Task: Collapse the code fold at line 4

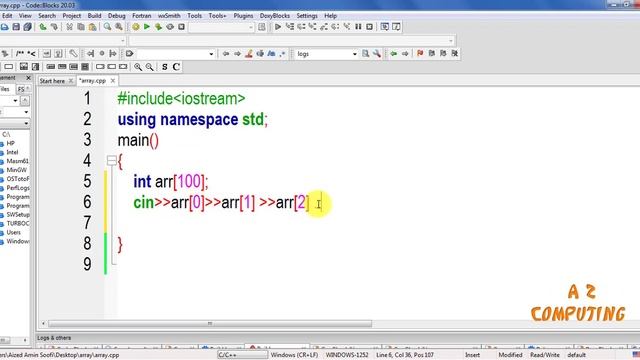Action: pyautogui.click(x=111, y=160)
